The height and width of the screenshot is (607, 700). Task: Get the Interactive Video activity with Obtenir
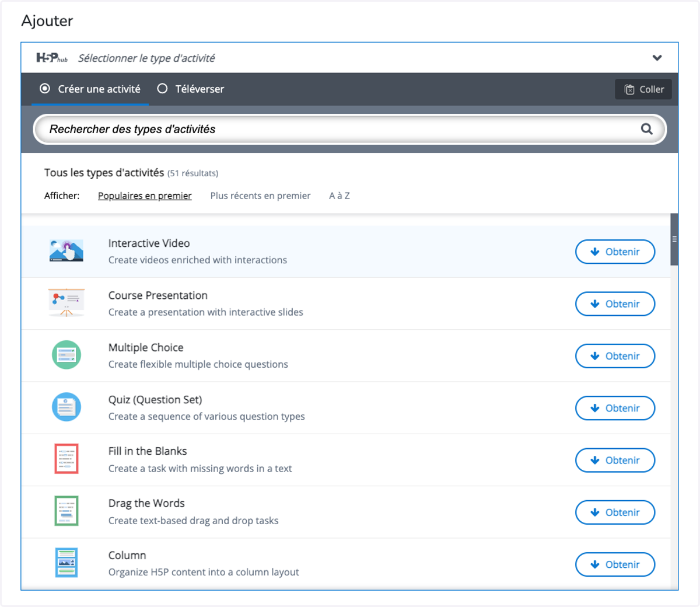pyautogui.click(x=615, y=252)
